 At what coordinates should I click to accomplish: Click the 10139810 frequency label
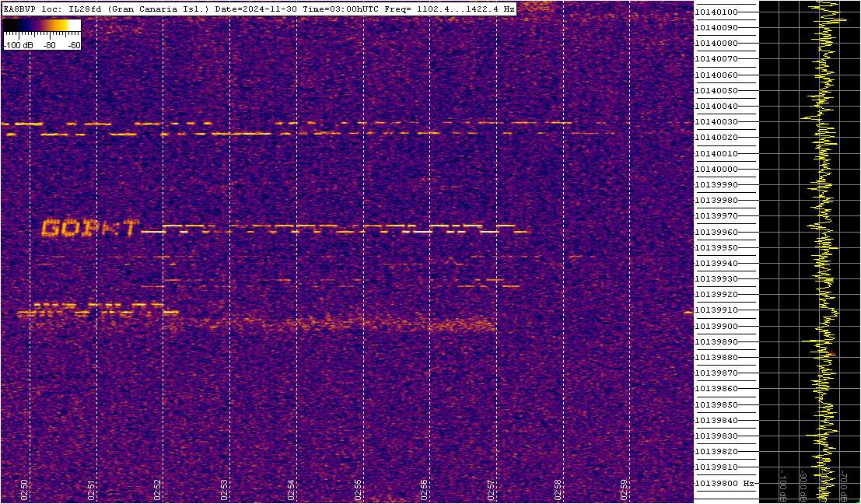pos(716,467)
